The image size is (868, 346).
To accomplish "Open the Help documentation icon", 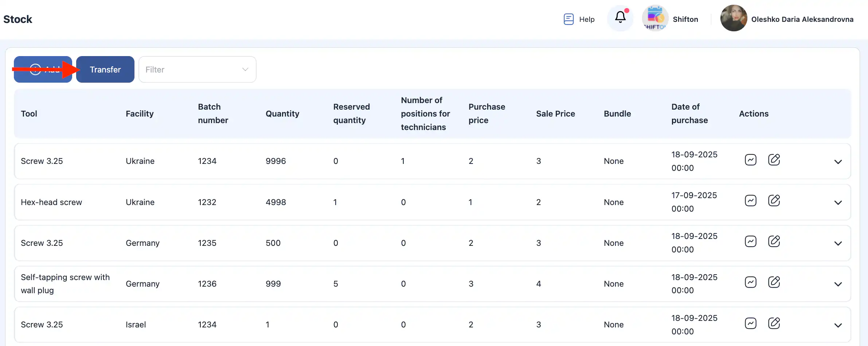I will 568,19.
